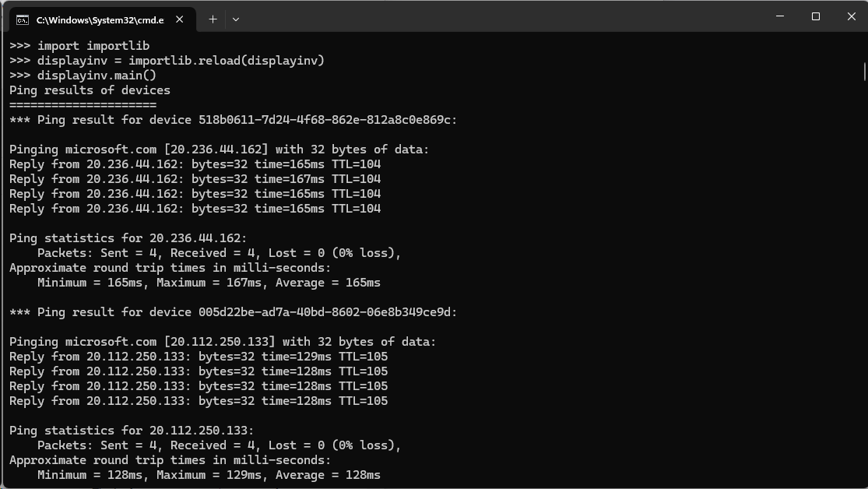Click the reply line showing time=129ms
This screenshot has height=489, width=868.
click(198, 357)
